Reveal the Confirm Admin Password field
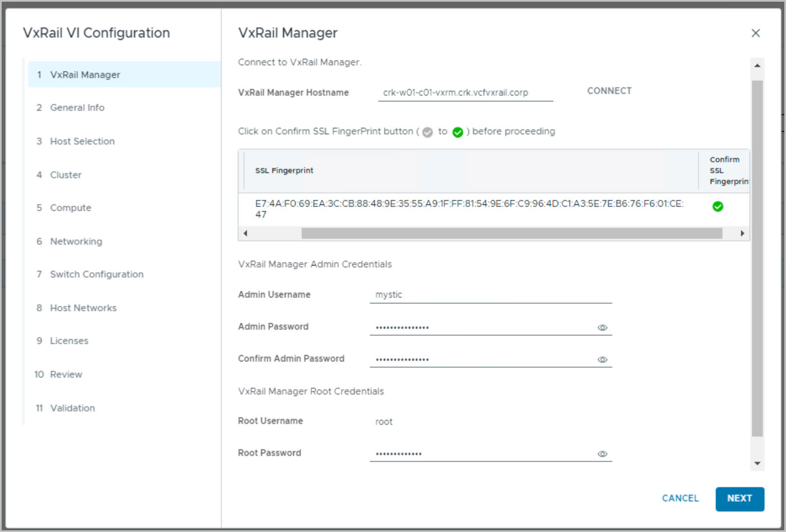Image resolution: width=786 pixels, height=532 pixels. 602,360
